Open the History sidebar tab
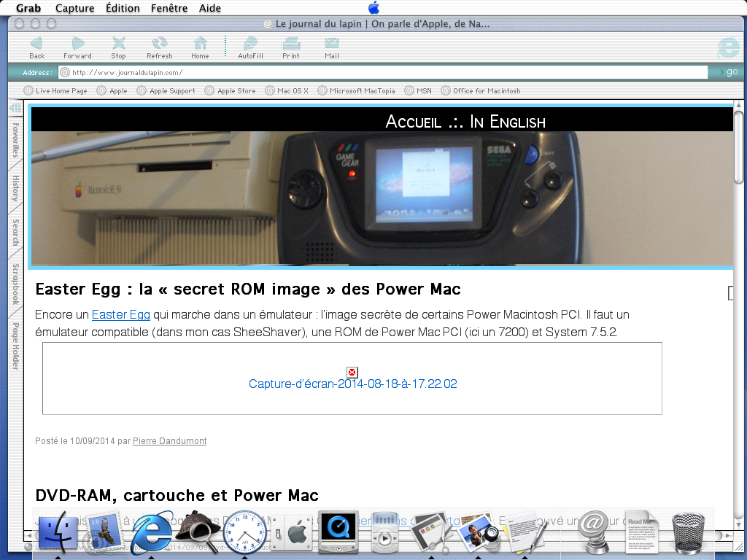The image size is (747, 560). pos(16,188)
